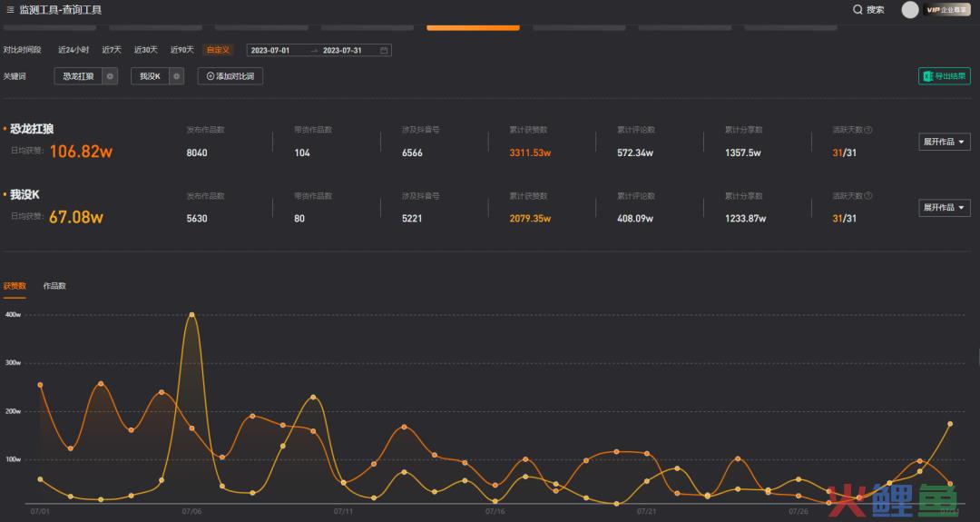This screenshot has height=522, width=980.
Task: Click the 恐龙扛狼 keyword tag
Action: point(78,76)
